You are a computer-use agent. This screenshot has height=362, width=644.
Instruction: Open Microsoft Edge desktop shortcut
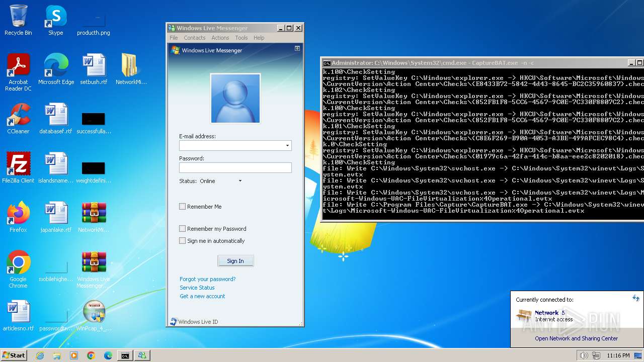[x=56, y=69]
